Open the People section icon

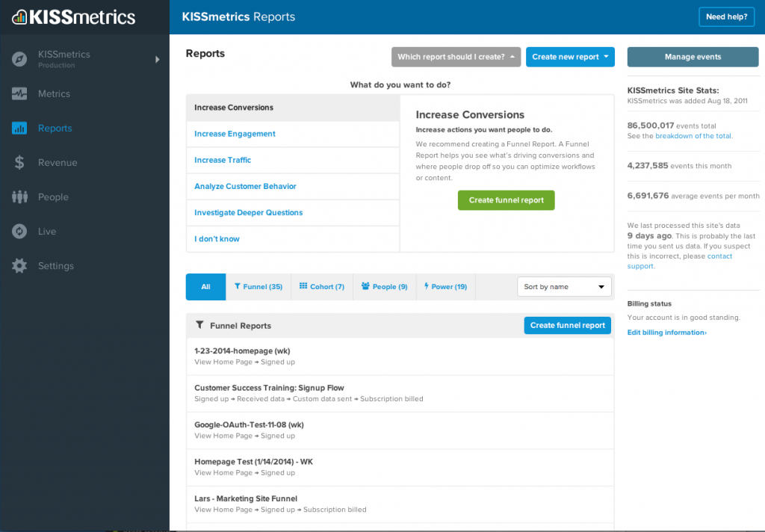click(x=19, y=197)
